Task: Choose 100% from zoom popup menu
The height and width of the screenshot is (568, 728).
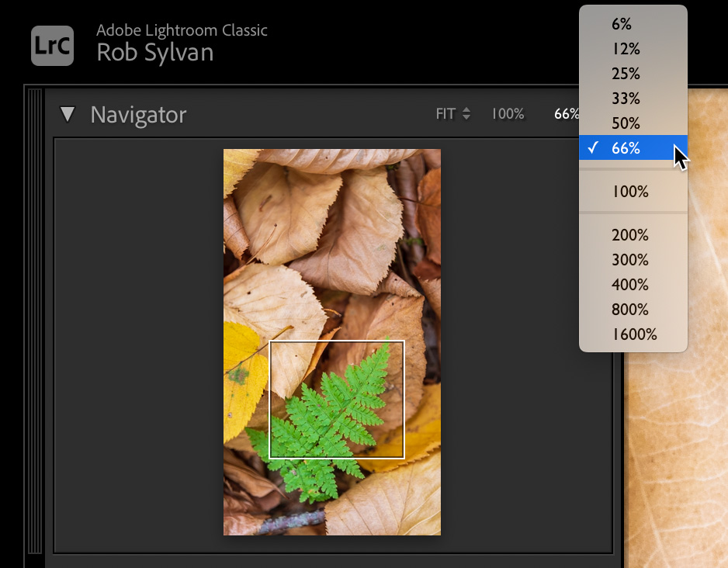Action: point(633,192)
